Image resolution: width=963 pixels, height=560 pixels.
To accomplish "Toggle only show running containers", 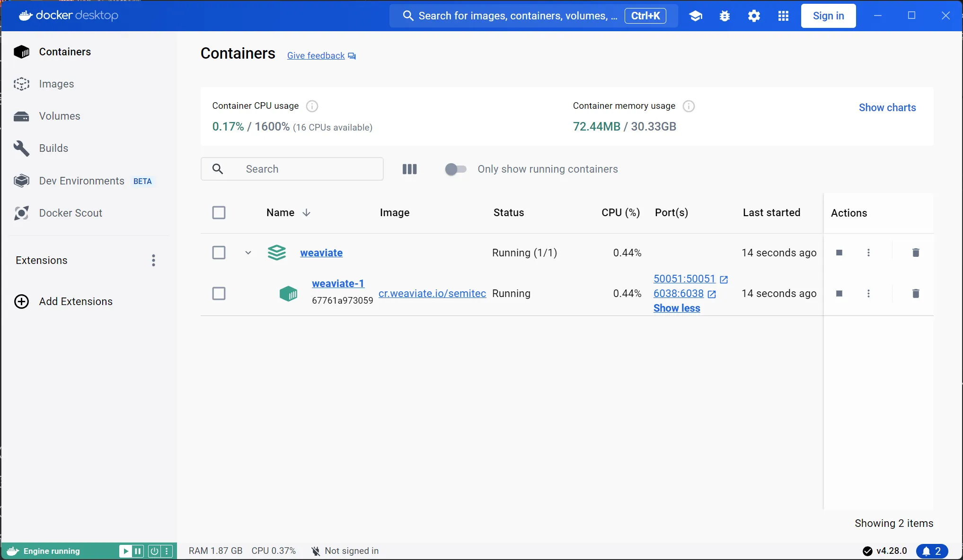I will [456, 169].
